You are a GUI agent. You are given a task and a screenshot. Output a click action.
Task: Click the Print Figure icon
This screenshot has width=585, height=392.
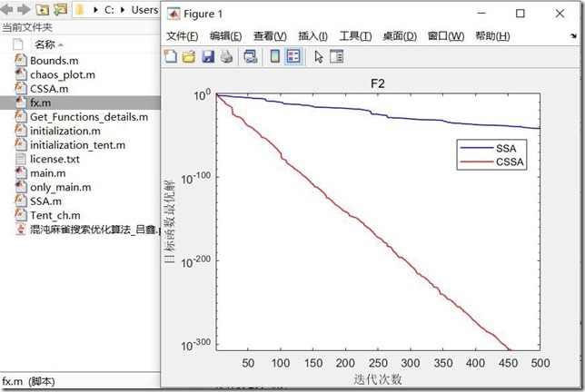(226, 56)
